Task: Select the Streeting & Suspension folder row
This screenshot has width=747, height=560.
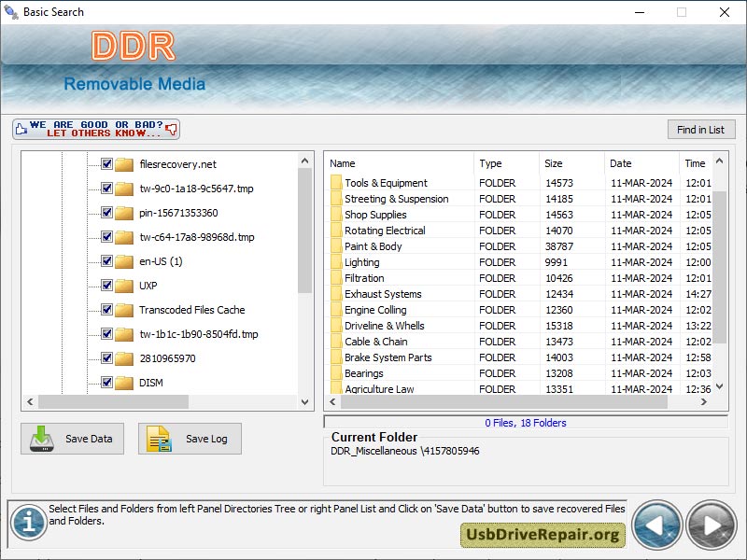Action: [x=520, y=199]
